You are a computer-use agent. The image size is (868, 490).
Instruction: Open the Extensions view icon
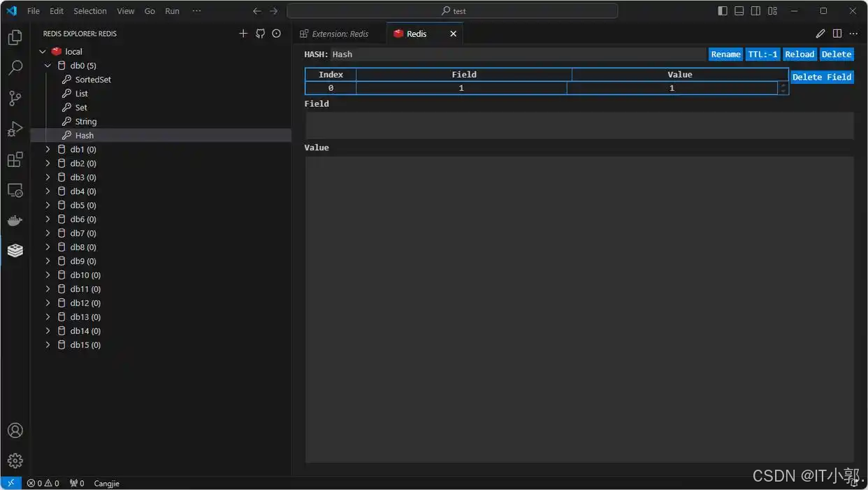15,160
